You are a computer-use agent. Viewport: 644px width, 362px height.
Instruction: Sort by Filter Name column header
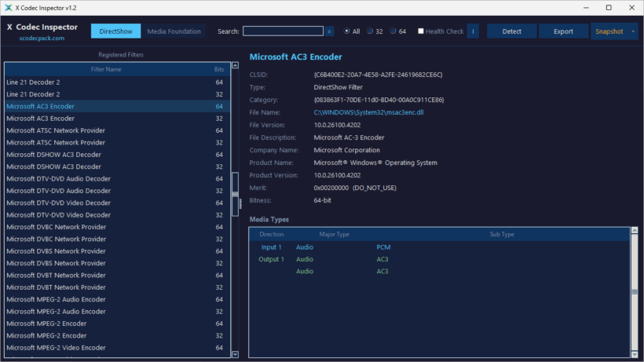pyautogui.click(x=106, y=69)
